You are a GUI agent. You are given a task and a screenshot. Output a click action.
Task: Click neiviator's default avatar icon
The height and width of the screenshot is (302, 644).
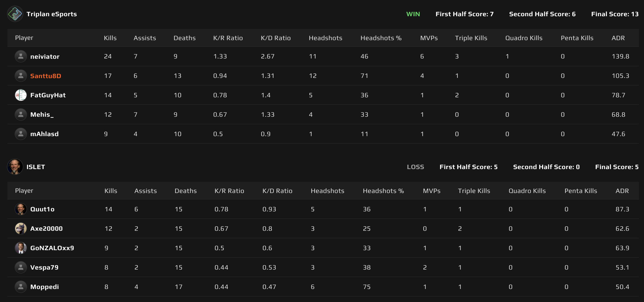(x=20, y=56)
